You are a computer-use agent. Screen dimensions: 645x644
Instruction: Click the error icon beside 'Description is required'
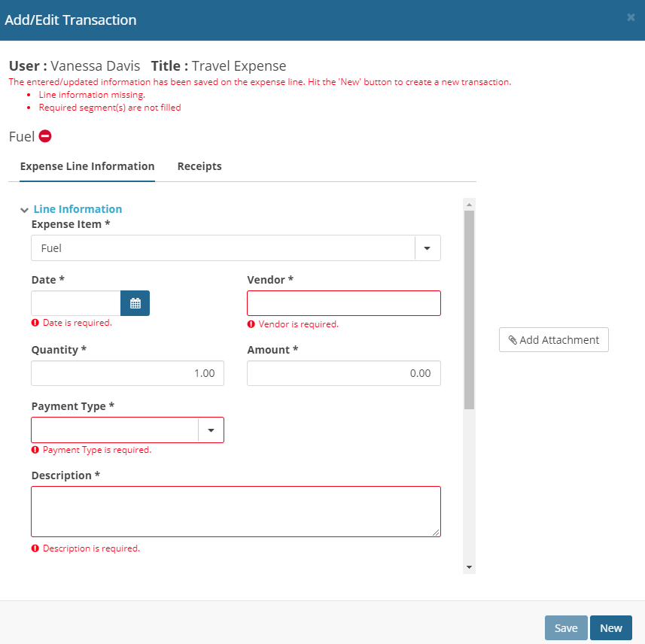click(35, 548)
